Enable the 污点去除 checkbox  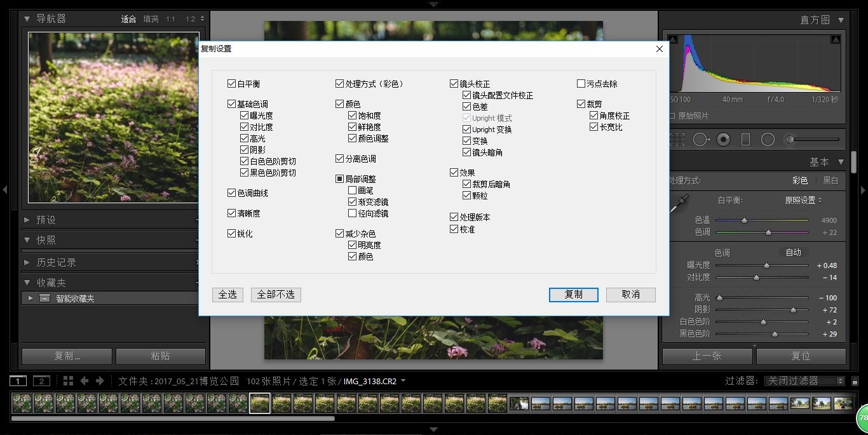point(580,83)
